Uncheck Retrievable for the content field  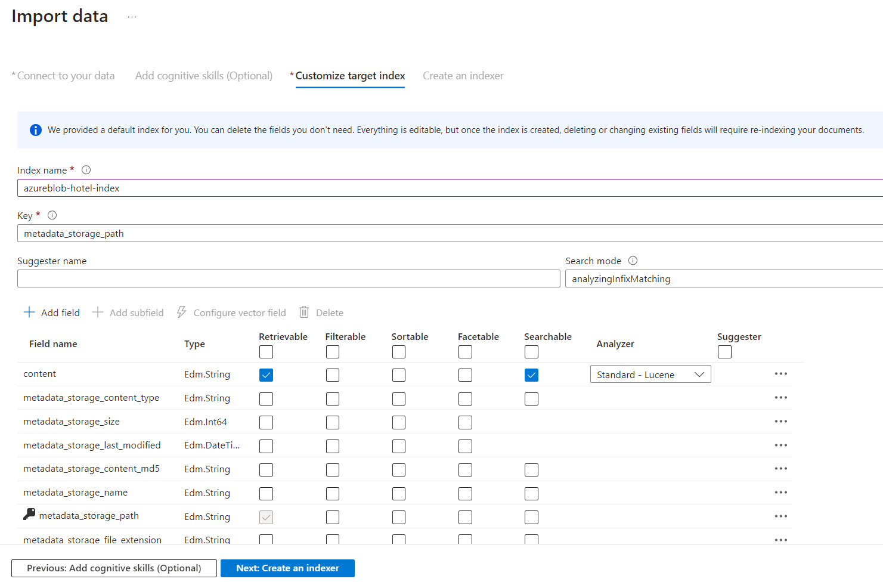pos(267,375)
